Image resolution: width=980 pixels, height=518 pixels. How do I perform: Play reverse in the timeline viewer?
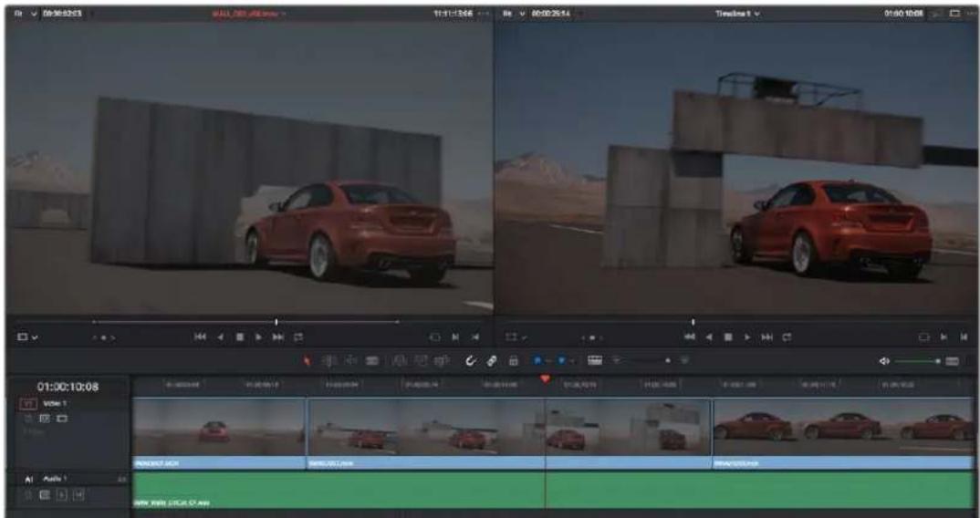point(709,337)
